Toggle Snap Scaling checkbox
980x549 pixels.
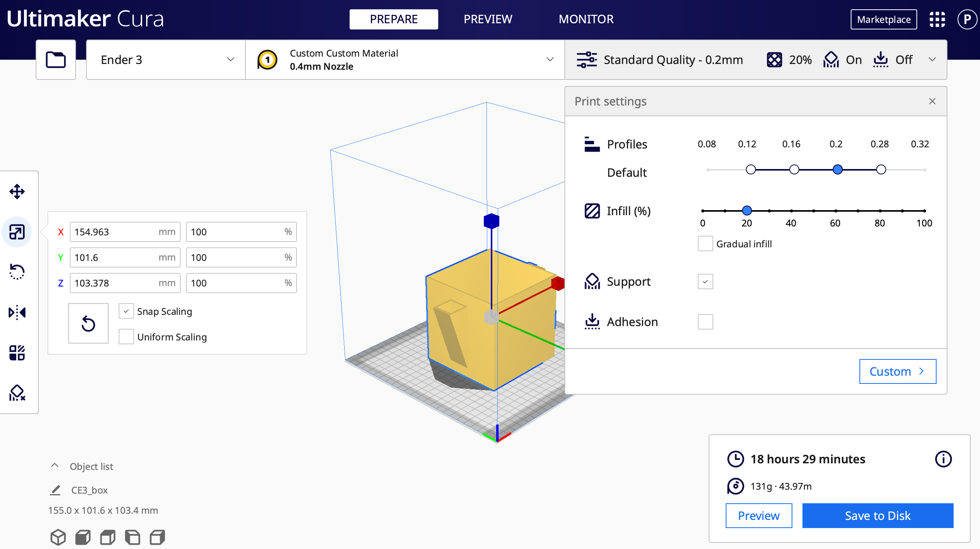126,311
